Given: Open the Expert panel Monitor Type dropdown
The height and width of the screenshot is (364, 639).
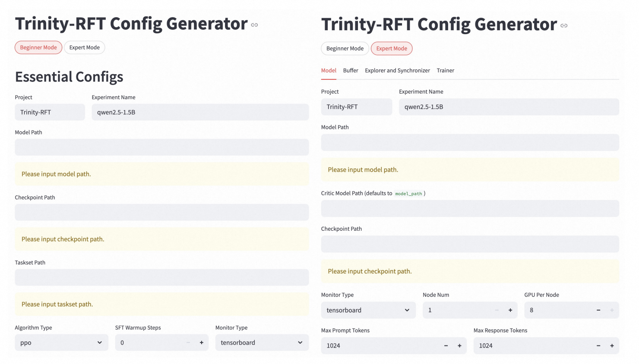Looking at the screenshot, I should click(368, 310).
